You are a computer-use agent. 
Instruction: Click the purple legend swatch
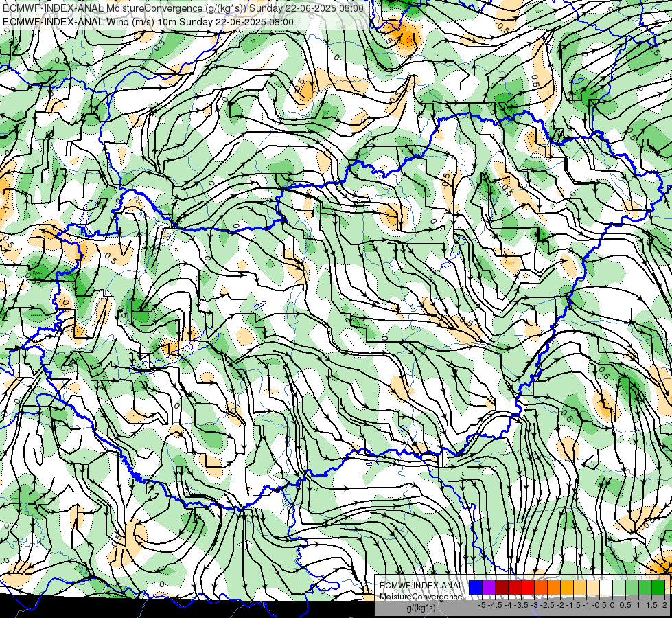(x=489, y=587)
